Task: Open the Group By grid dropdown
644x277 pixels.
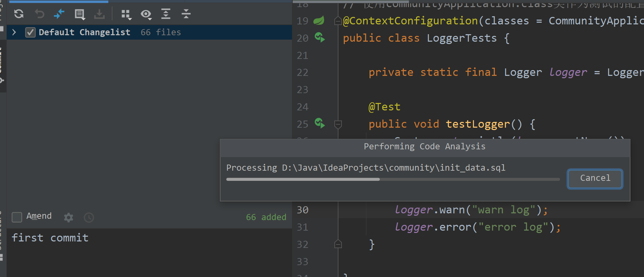Action: point(126,14)
